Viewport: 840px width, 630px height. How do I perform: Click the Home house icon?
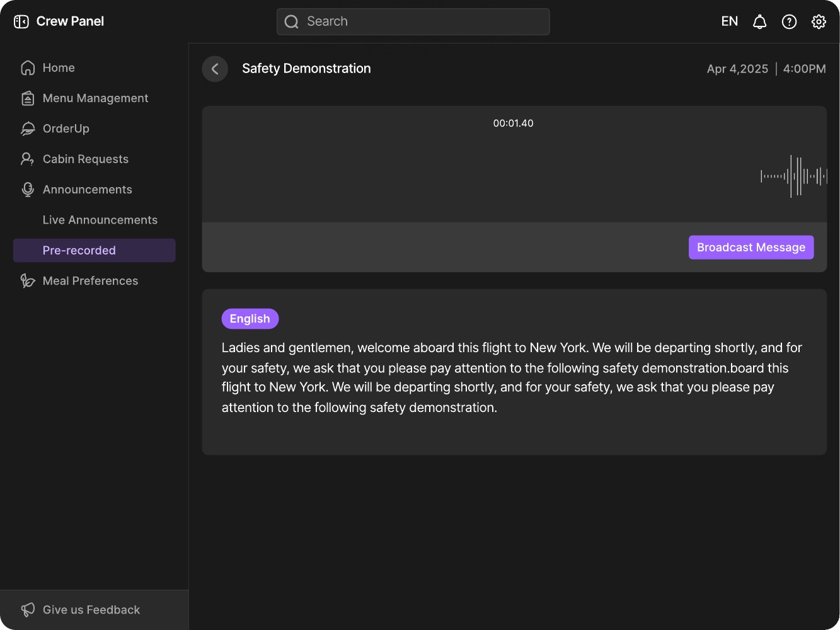(x=28, y=67)
